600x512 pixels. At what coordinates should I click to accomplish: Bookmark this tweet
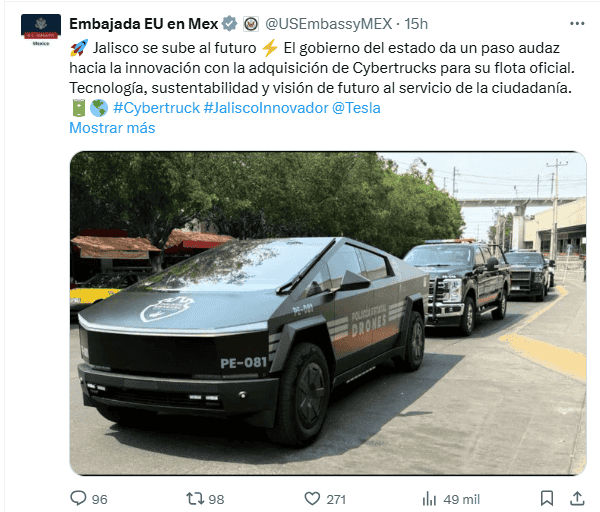coord(547,498)
